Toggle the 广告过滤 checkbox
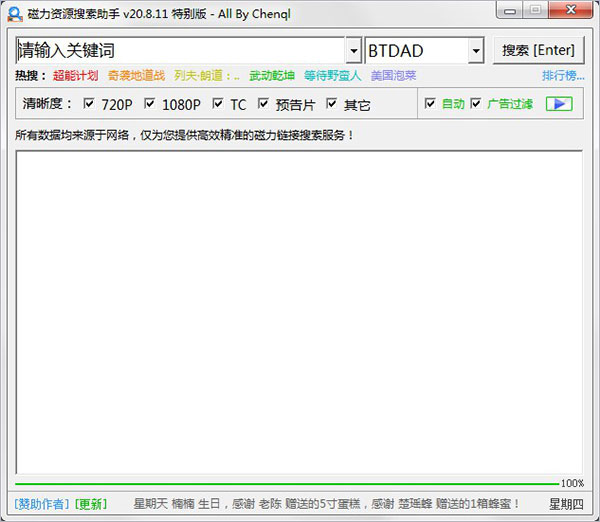The image size is (600, 522). 476,103
